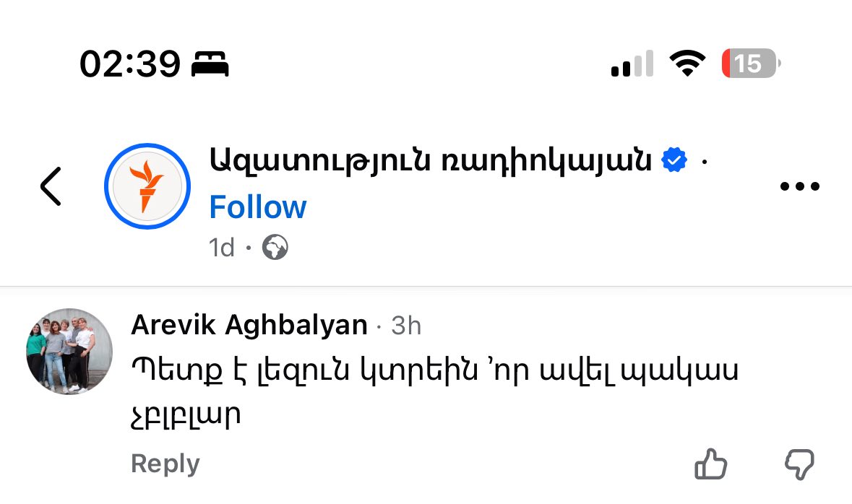Dislike the comment with thumbs down
This screenshot has width=852, height=504.
tap(799, 464)
